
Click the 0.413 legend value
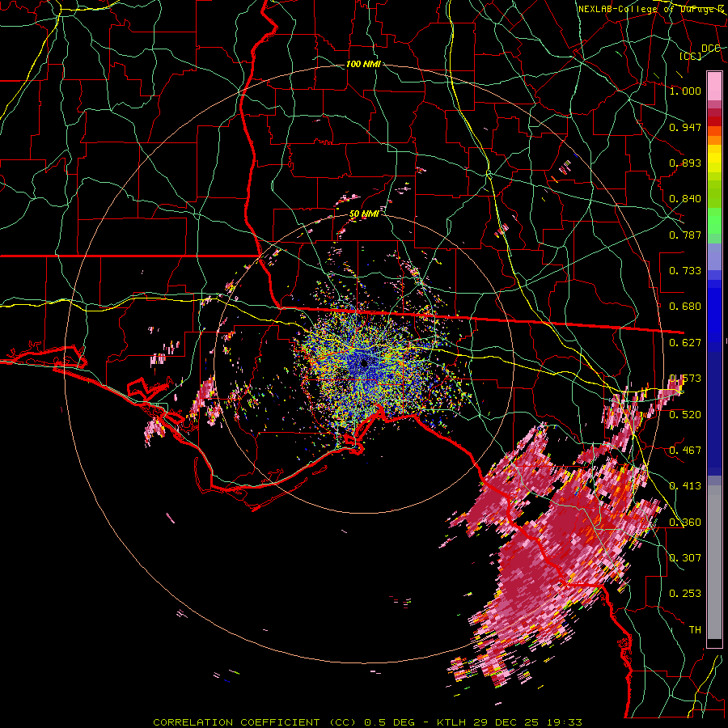(x=685, y=486)
